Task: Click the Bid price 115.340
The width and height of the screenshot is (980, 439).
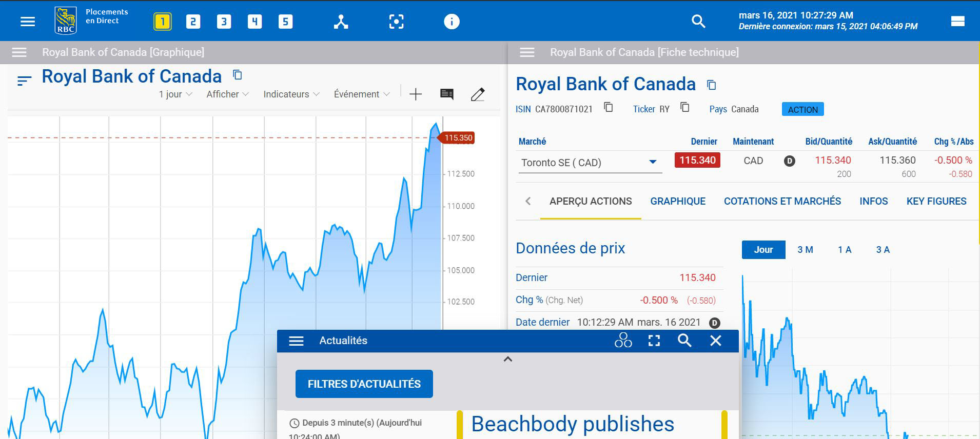Action: 833,161
